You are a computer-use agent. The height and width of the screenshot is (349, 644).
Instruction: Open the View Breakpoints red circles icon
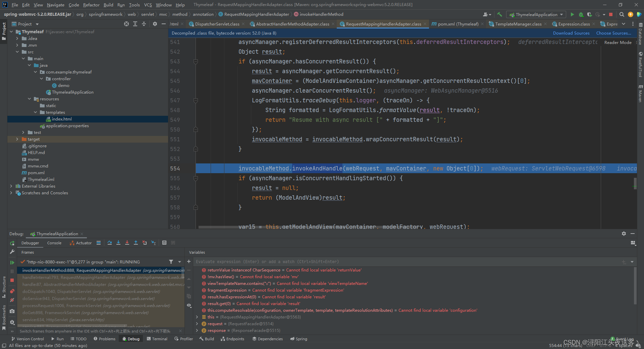point(12,291)
